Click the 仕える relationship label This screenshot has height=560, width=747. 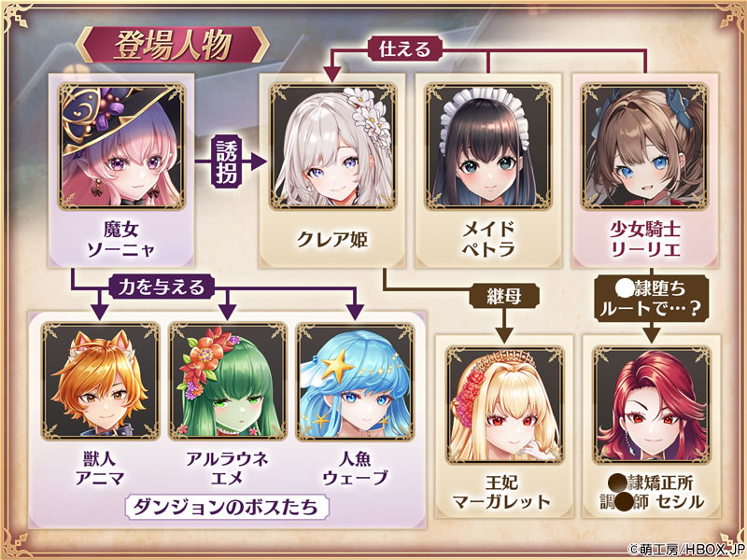coord(405,49)
